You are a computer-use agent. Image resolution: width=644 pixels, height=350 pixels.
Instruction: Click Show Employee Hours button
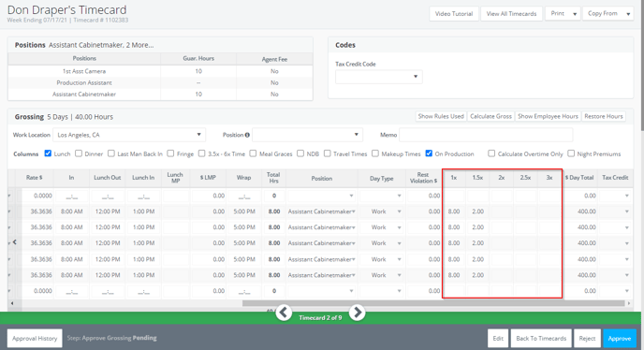[548, 116]
